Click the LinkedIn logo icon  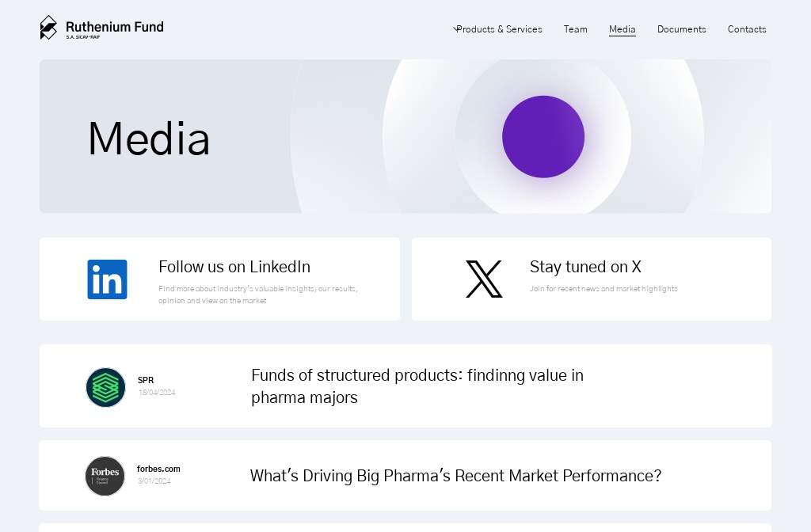pyautogui.click(x=107, y=279)
